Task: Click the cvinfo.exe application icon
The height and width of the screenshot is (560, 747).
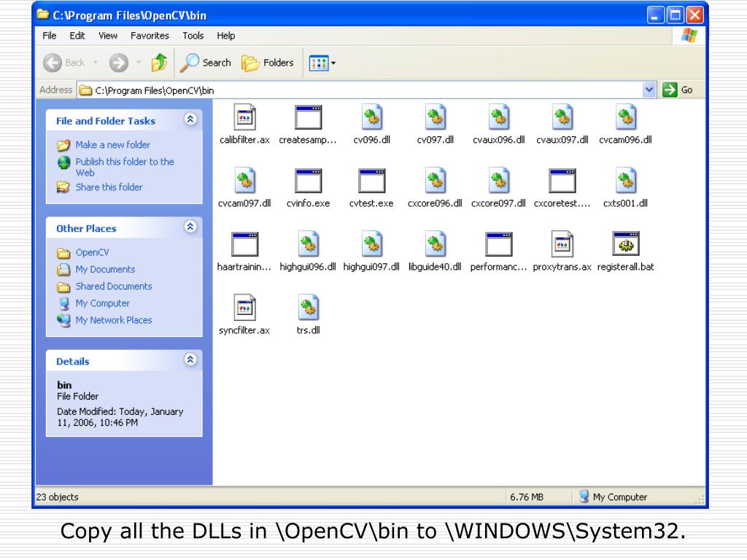Action: coord(308,181)
